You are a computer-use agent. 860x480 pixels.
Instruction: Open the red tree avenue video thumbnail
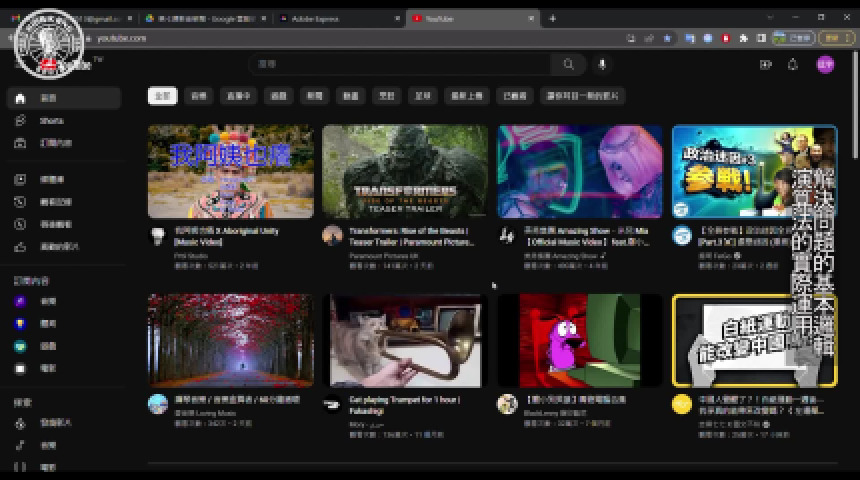tap(230, 340)
